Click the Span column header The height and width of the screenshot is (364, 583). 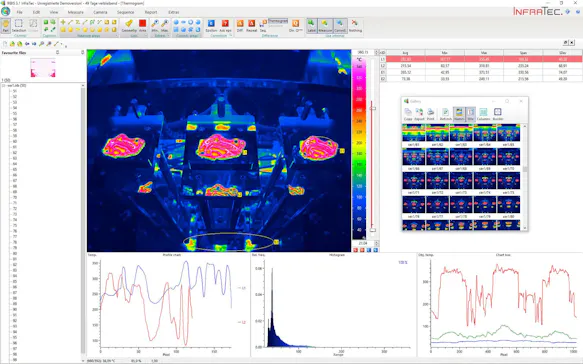(x=523, y=53)
